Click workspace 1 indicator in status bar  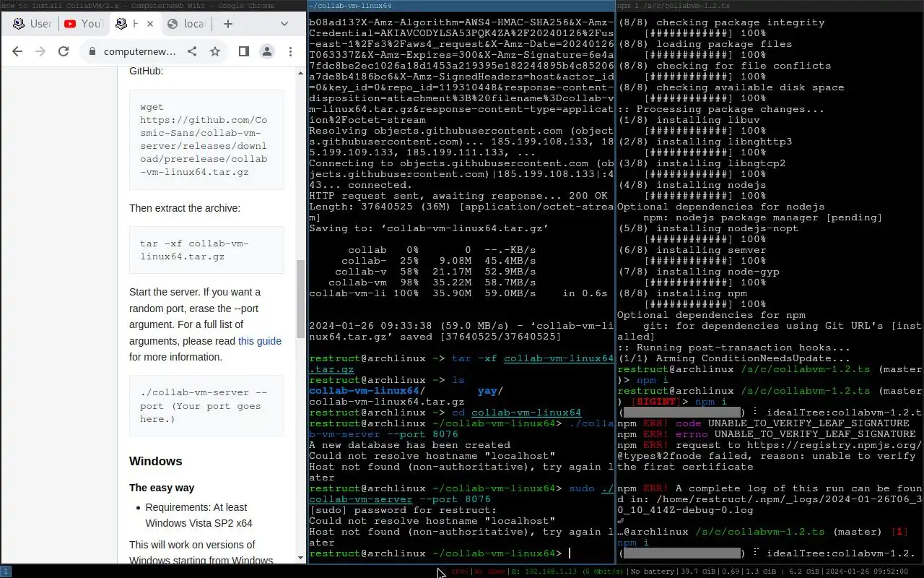6,571
